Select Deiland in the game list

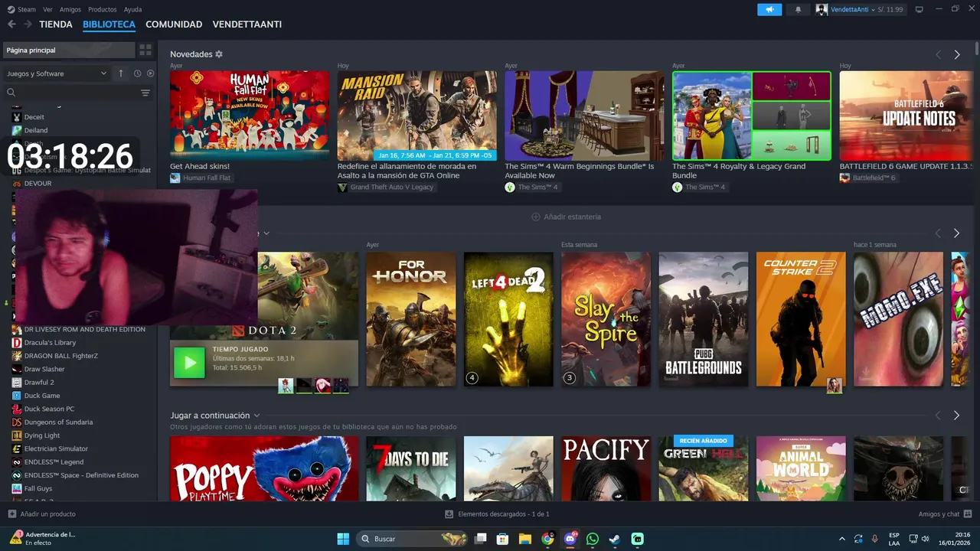tap(35, 130)
